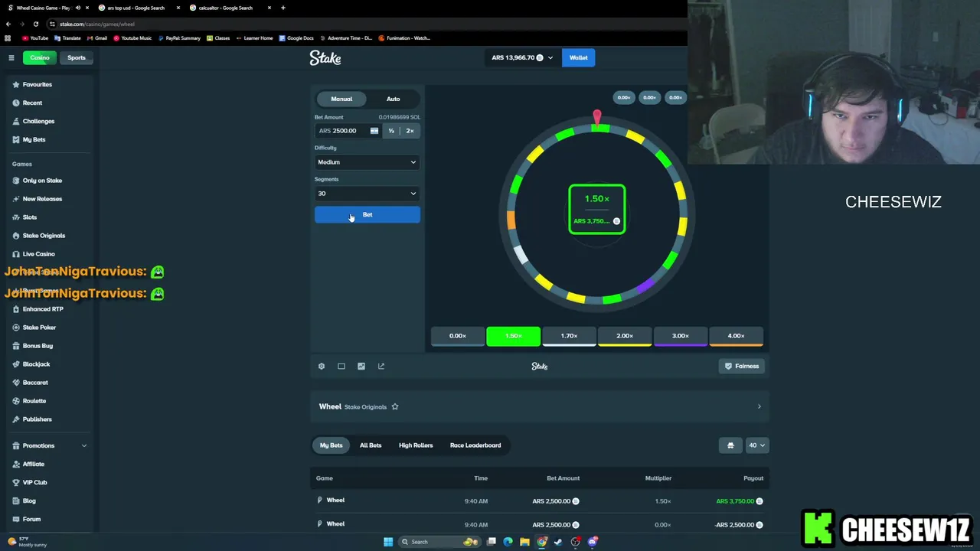Screen dimensions: 980x551
Task: Switch to All Bets tab
Action: click(x=371, y=445)
